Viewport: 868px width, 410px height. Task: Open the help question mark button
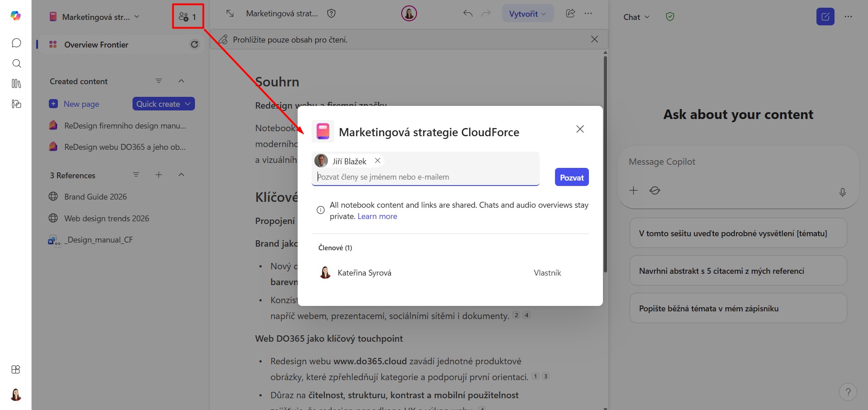[848, 392]
